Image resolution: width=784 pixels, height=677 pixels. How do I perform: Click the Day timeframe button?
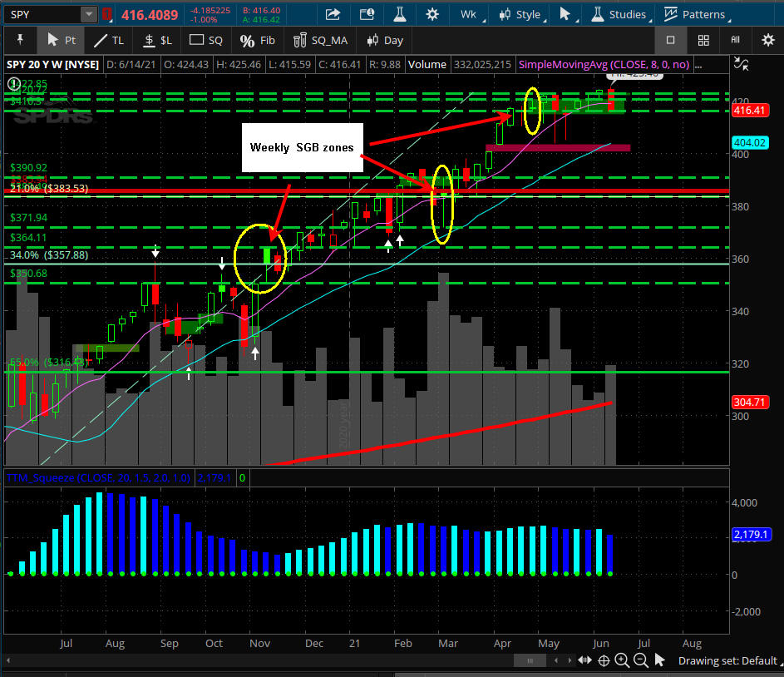(x=385, y=40)
